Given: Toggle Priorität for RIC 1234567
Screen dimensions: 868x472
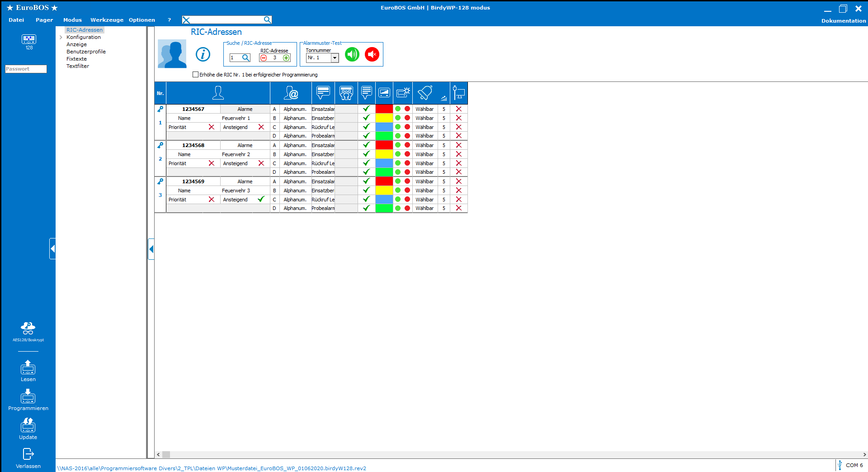Looking at the screenshot, I should [x=211, y=127].
